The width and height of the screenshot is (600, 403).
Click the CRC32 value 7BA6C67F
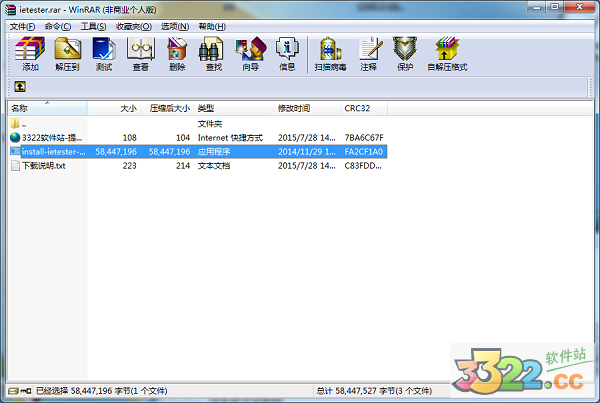click(364, 138)
